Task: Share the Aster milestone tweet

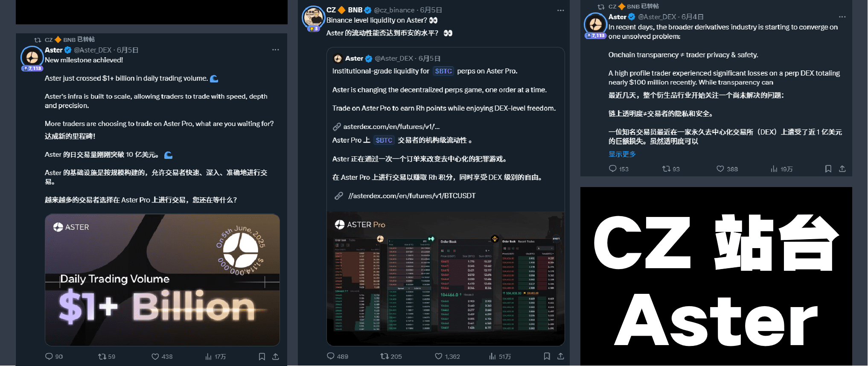Action: click(276, 356)
